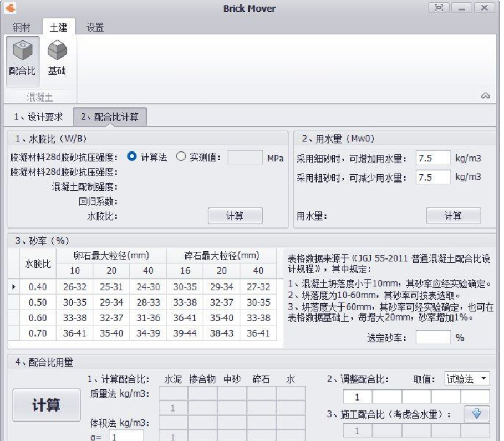Screen dimensions: 504x441
Task: Click the 中砂 column label
Action: coord(232,379)
